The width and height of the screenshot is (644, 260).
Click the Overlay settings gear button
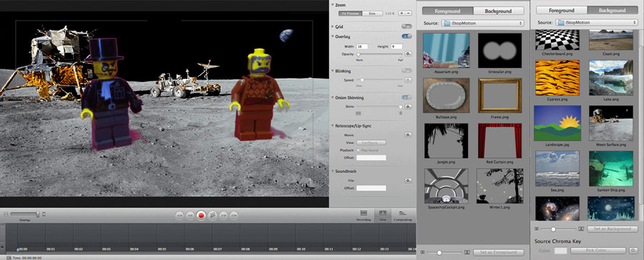click(x=409, y=54)
